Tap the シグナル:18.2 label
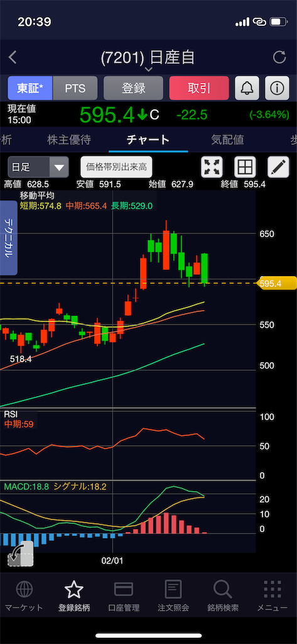The width and height of the screenshot is (297, 644). coord(79,487)
